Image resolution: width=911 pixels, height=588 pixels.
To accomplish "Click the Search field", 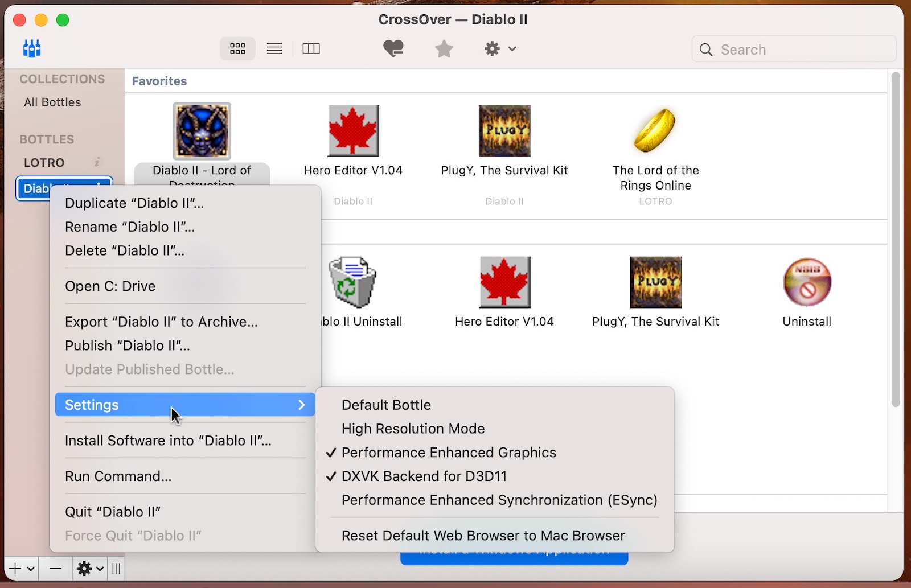I will pyautogui.click(x=794, y=50).
